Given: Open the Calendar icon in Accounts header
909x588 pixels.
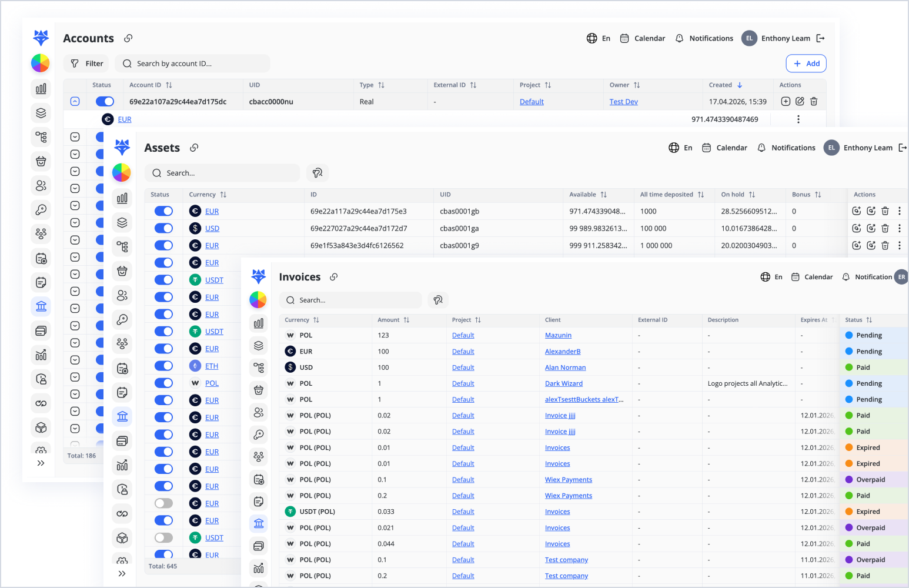Looking at the screenshot, I should coord(624,38).
